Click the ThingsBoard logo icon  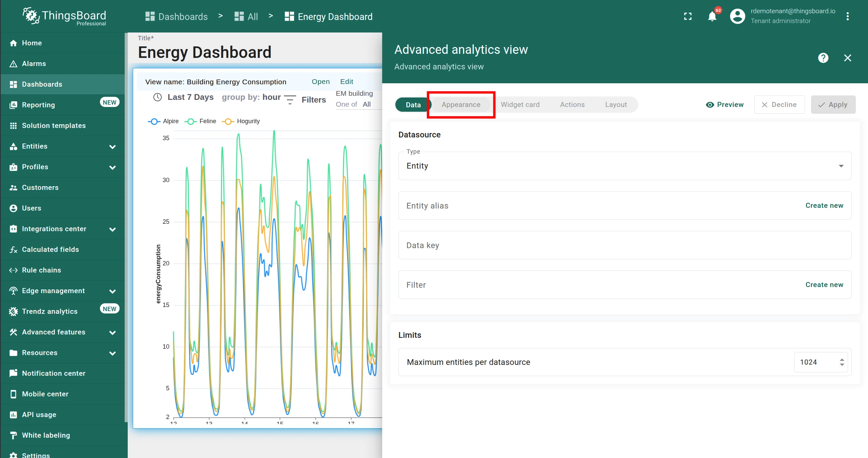[x=31, y=16]
